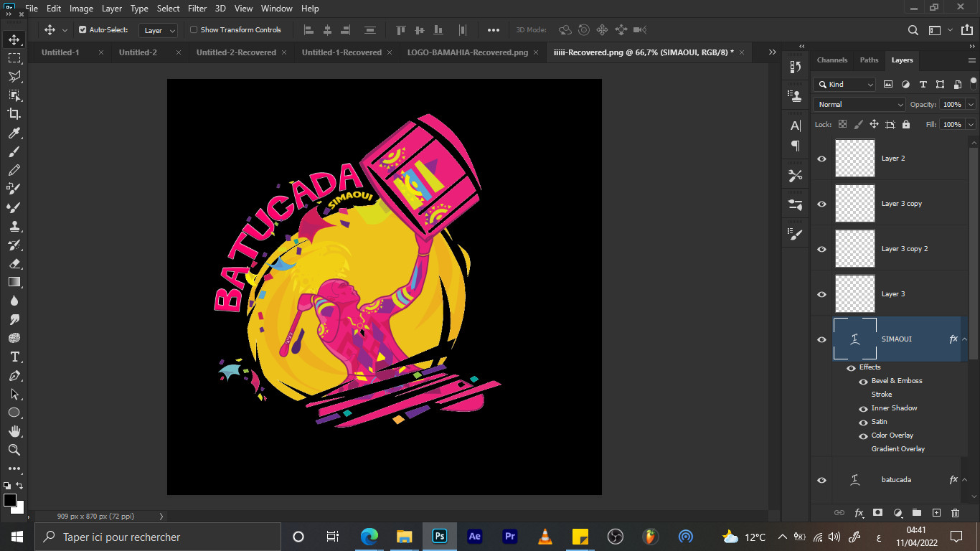Collapse the SIMAOUI layer effects list
Image resolution: width=980 pixels, height=551 pixels.
click(x=964, y=339)
